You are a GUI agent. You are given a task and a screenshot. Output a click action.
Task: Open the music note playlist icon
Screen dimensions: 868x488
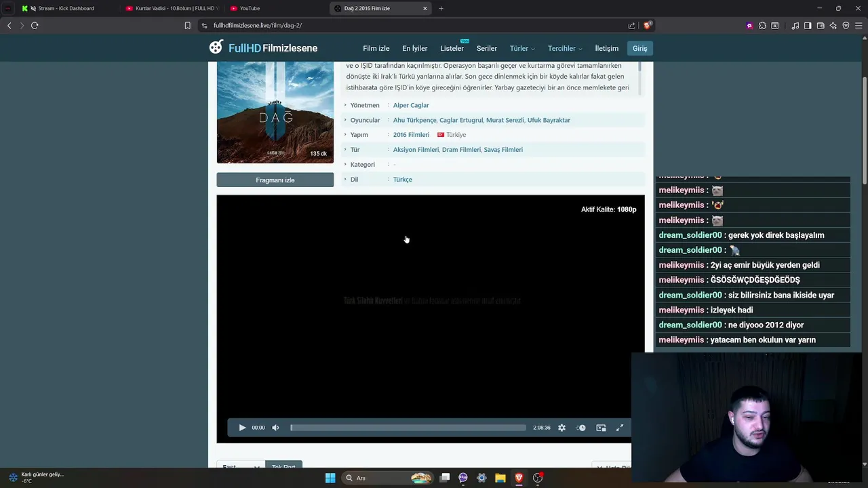795,26
